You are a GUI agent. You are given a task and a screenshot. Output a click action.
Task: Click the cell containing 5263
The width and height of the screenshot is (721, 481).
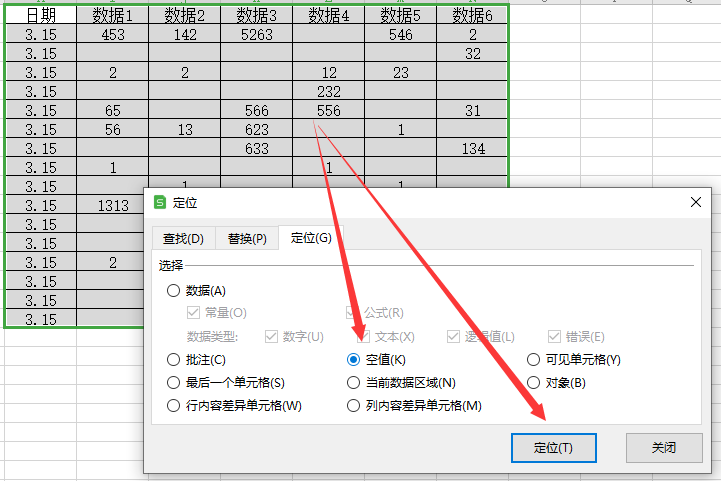[x=257, y=34]
